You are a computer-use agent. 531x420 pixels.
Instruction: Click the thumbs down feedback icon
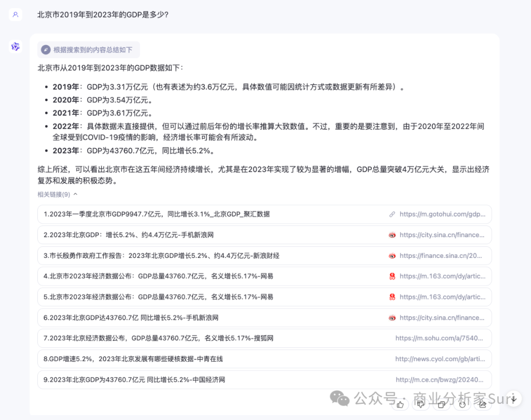420,404
